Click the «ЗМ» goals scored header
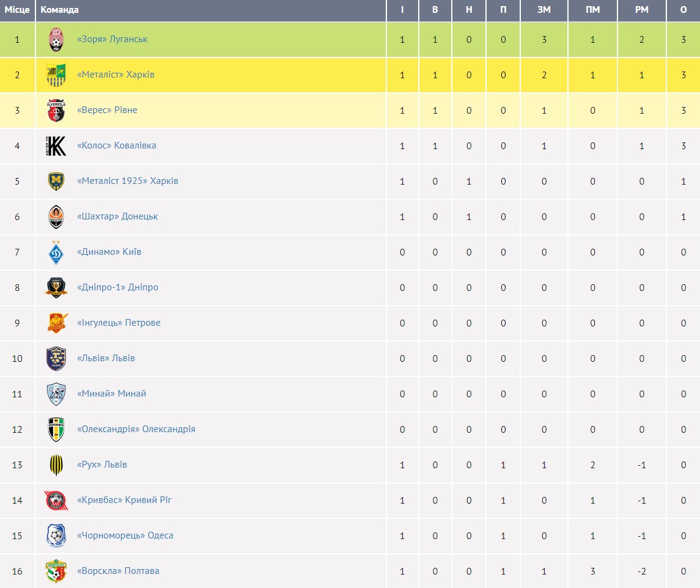The width and height of the screenshot is (700, 588). click(x=543, y=10)
